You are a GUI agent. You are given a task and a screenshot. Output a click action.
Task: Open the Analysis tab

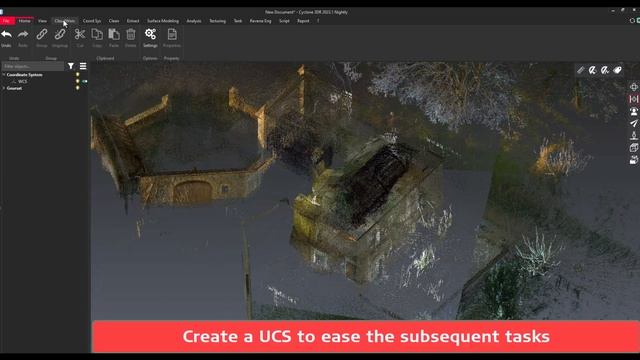pyautogui.click(x=194, y=21)
